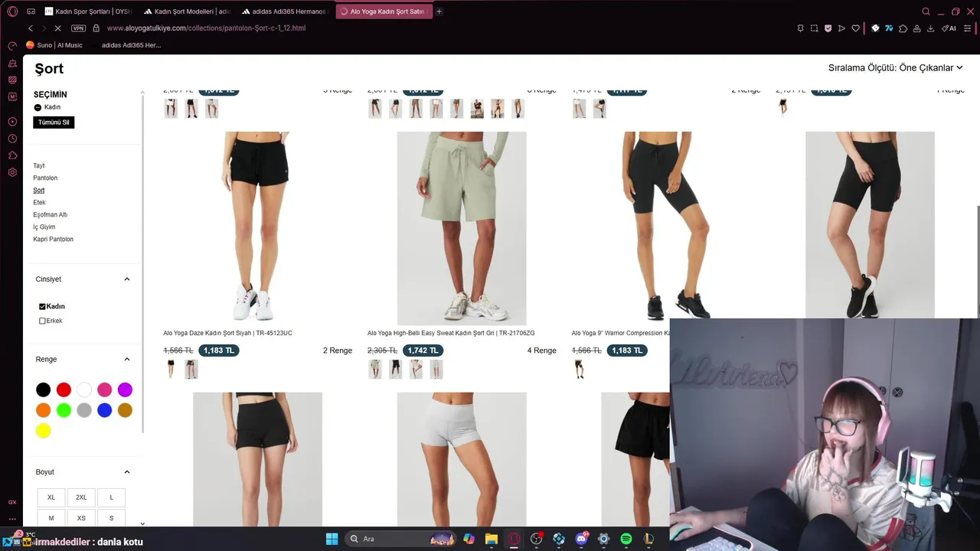Select the orange color swatch
Image resolution: width=980 pixels, height=551 pixels.
44,410
